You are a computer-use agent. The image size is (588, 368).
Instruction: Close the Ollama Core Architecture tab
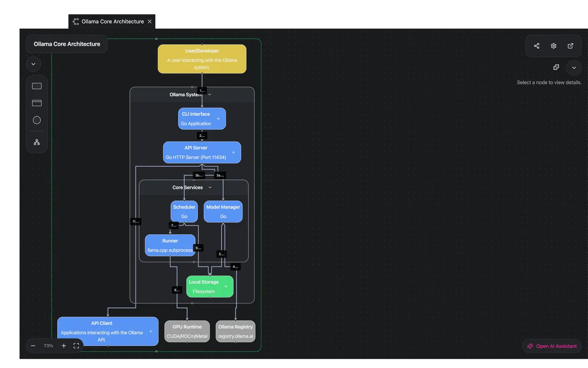point(150,22)
